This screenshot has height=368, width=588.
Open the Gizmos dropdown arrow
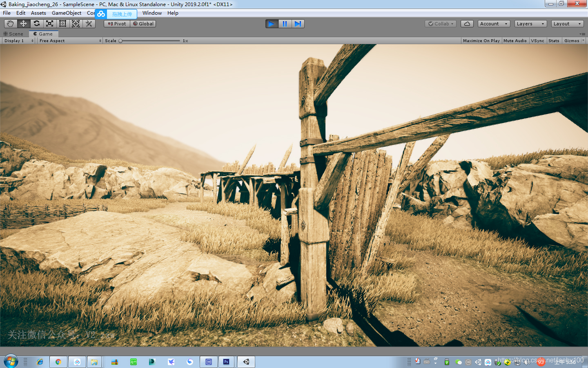583,41
